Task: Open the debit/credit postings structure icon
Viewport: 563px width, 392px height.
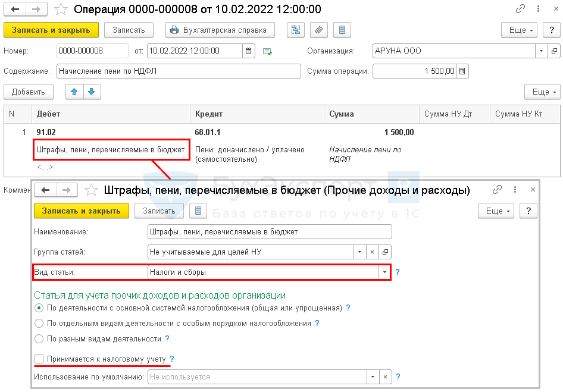Action: 296,30
